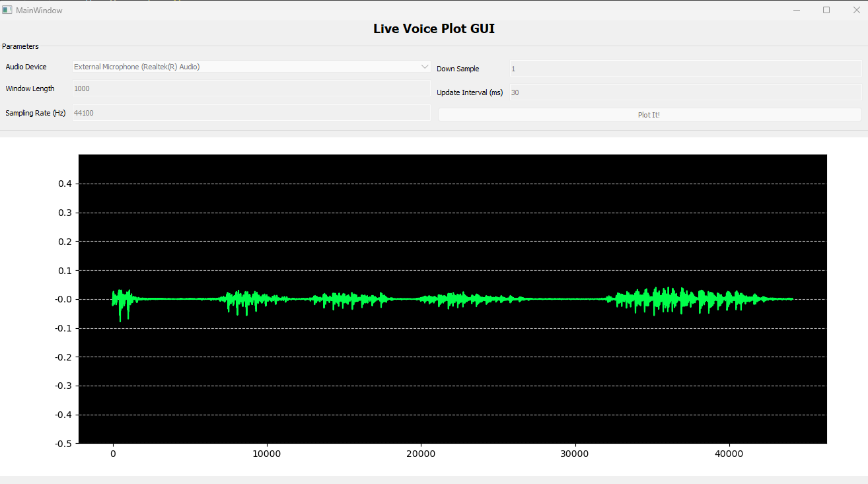
Task: Click the 0.4 tick label on y-axis
Action: point(64,184)
